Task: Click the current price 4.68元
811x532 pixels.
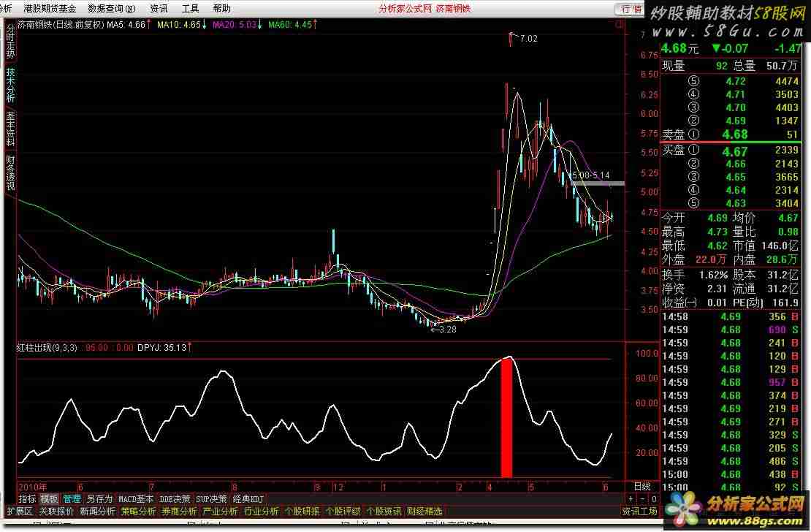Action: (679, 49)
